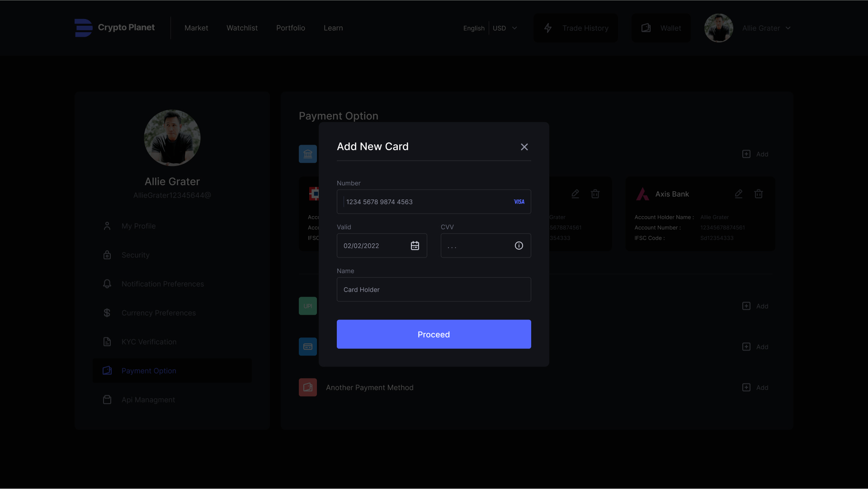Viewport: 868px width, 489px height.
Task: Delete the Axis Bank account
Action: click(758, 194)
